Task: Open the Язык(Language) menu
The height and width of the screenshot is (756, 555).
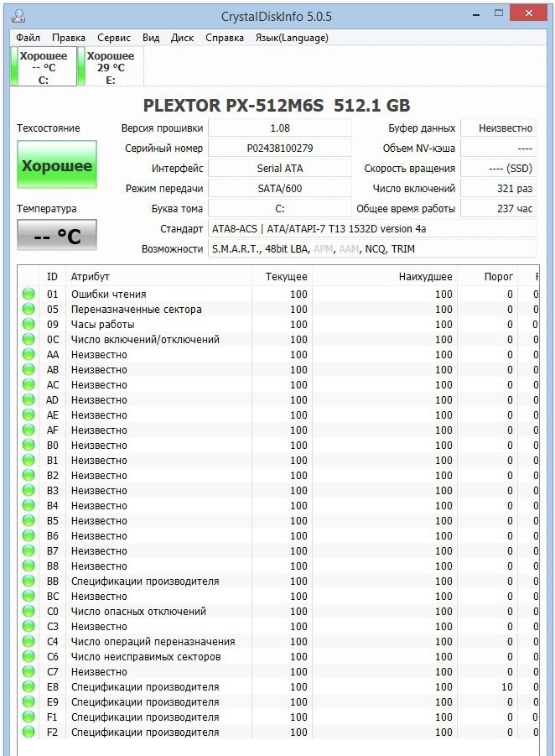Action: point(292,38)
